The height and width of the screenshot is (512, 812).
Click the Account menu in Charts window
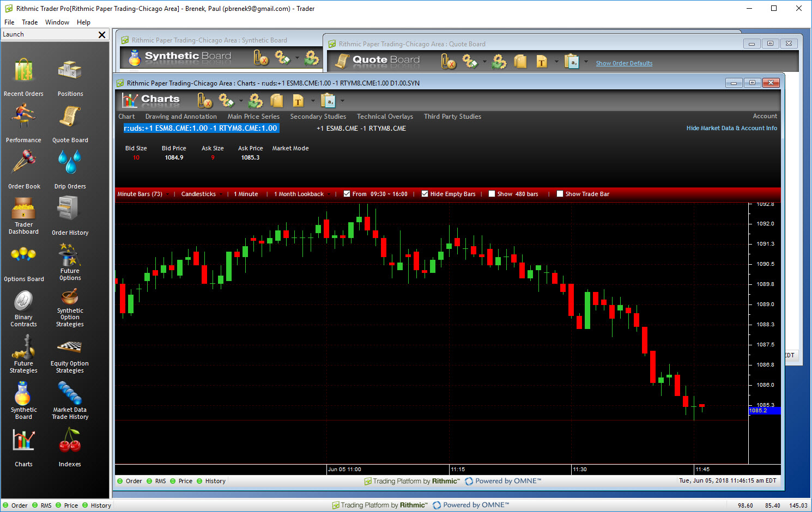[765, 116]
